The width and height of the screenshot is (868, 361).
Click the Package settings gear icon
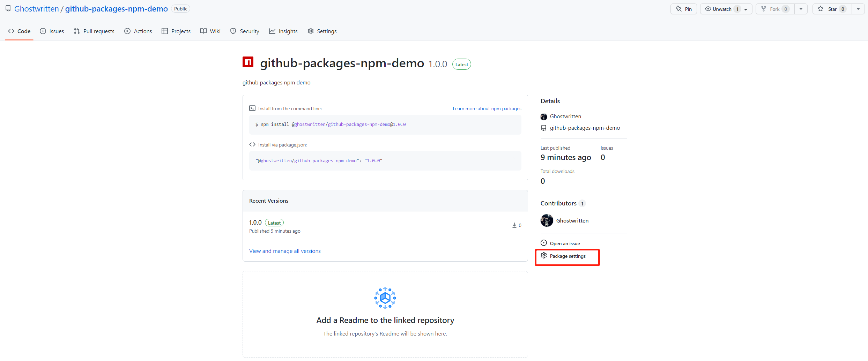pyautogui.click(x=544, y=256)
